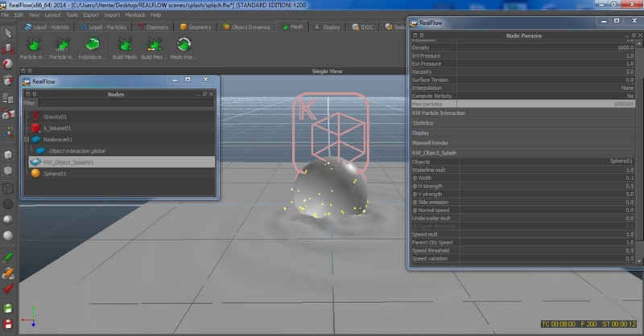The image size is (644, 336).
Task: Choose the scale cube tool in left toolbar
Action: click(8, 80)
